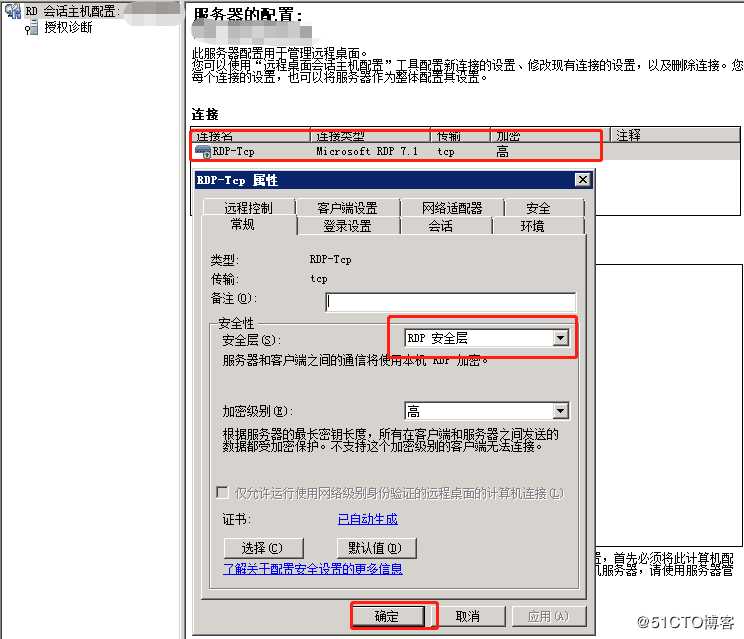This screenshot has width=744, height=639.
Task: Click the 连接类型 column header
Action: point(370,136)
